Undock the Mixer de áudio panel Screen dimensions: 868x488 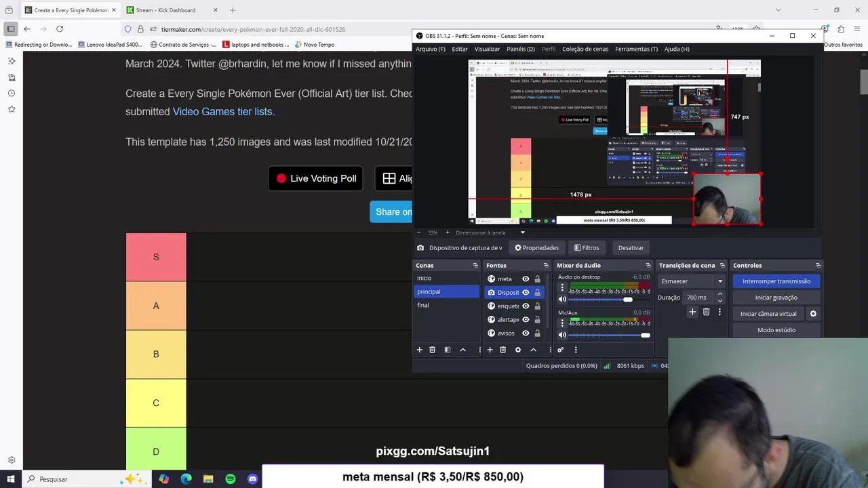pyautogui.click(x=648, y=265)
